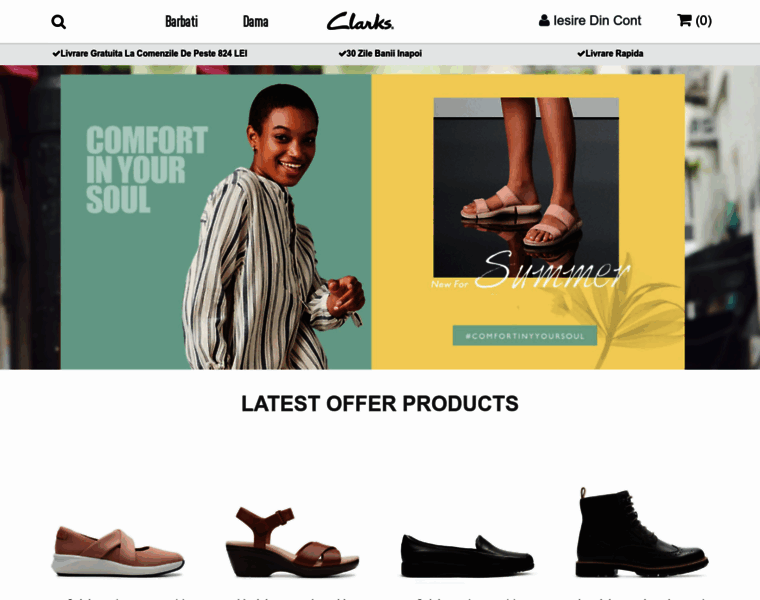Click the Comfort In Your Soul banner text
Image resolution: width=760 pixels, height=600 pixels.
coord(147,169)
